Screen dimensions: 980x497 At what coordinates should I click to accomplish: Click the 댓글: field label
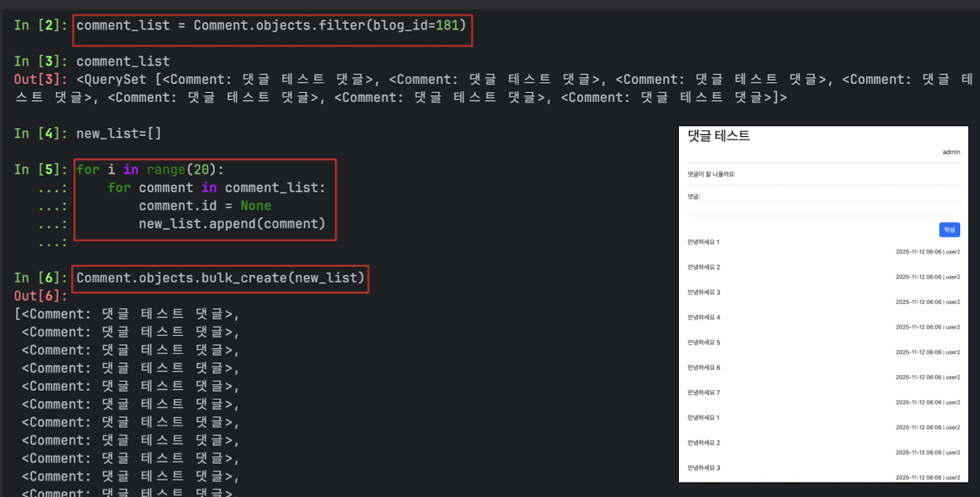pyautogui.click(x=695, y=196)
